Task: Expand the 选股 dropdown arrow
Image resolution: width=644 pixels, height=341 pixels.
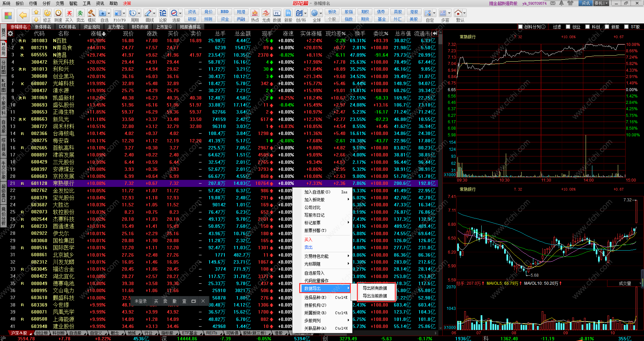Action: coord(180,13)
